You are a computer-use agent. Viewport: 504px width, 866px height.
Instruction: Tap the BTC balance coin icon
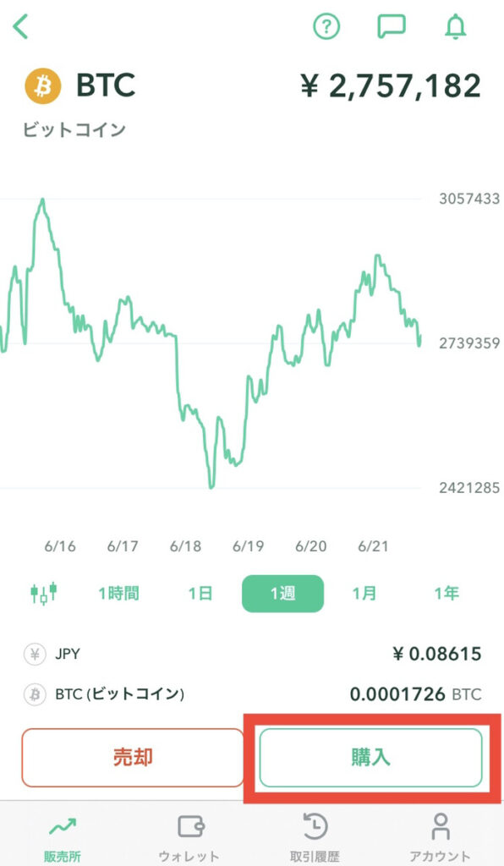click(35, 693)
